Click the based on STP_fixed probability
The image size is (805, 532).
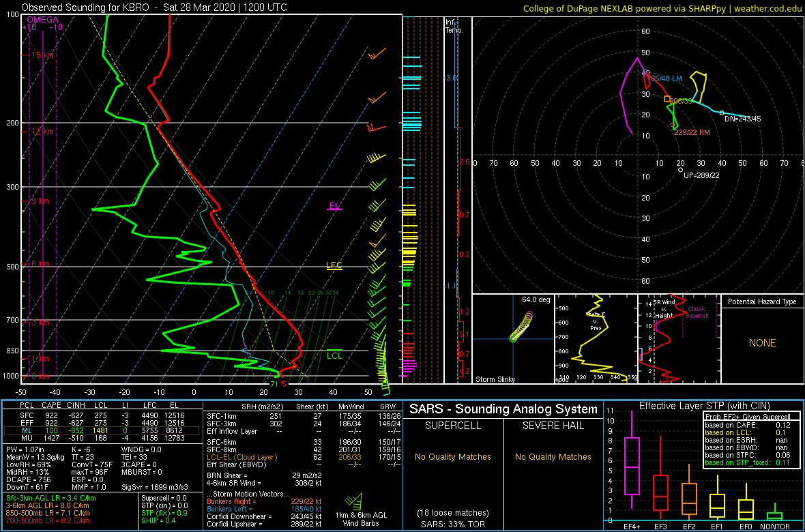tap(748, 462)
